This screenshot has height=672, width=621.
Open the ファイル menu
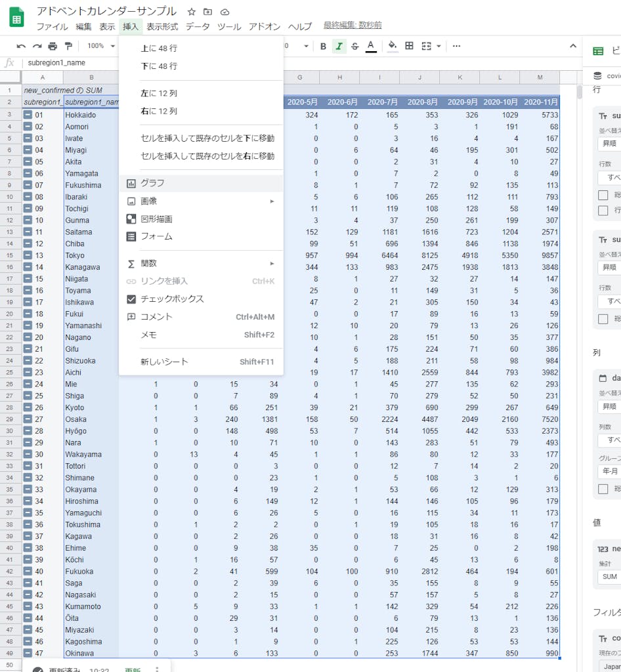click(53, 26)
